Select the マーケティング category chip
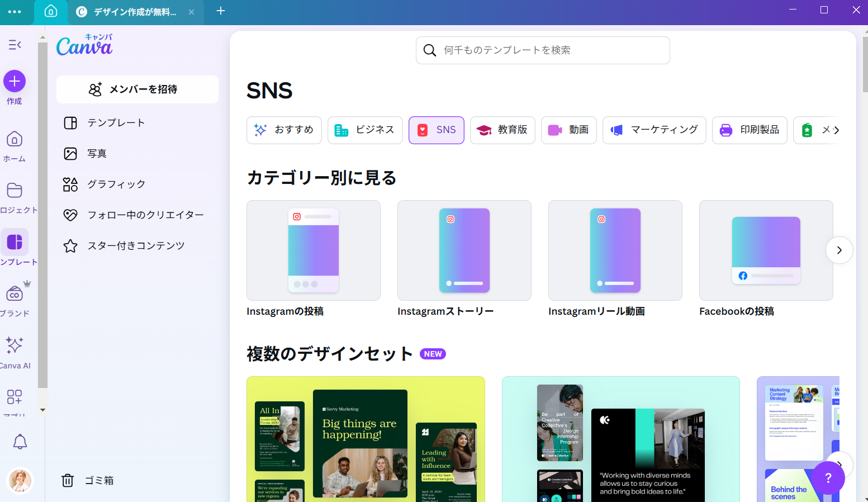868x502 pixels. click(654, 130)
